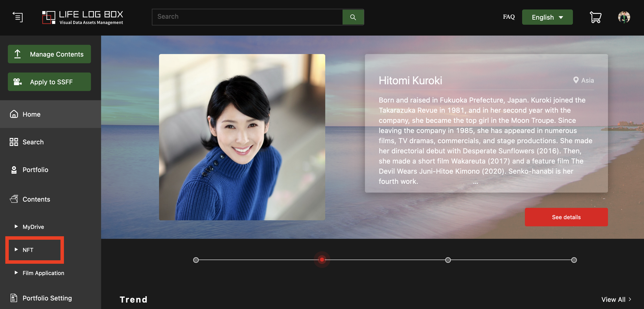644x309 pixels.
Task: Focus the top Search input field
Action: point(247,17)
